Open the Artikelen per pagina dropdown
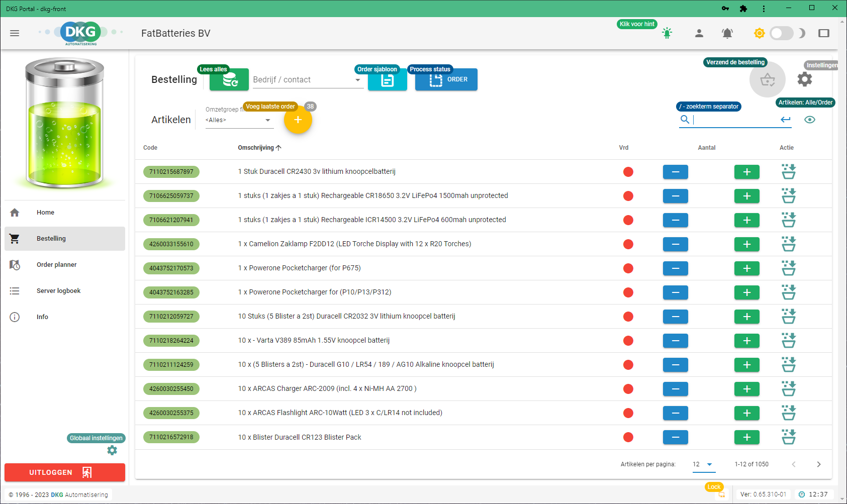 click(703, 464)
